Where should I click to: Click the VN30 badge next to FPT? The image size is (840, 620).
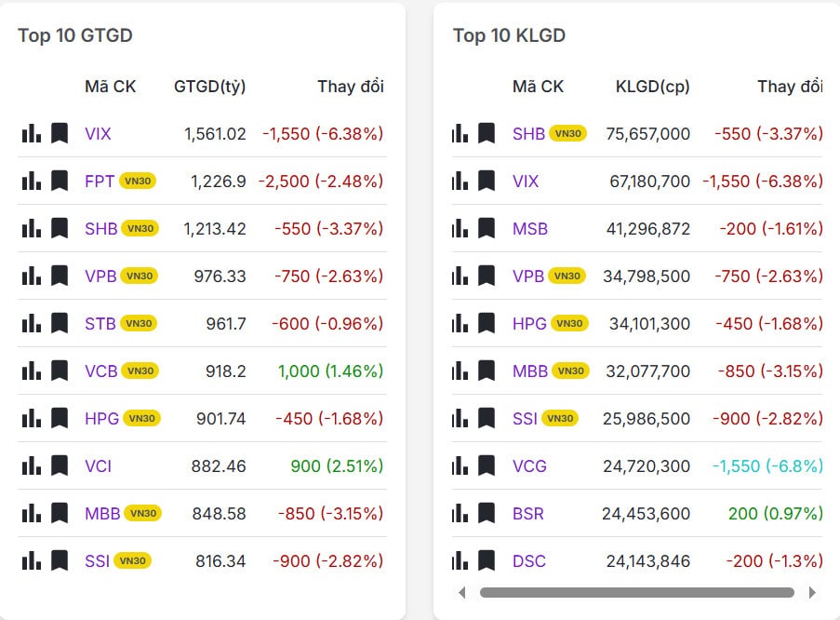pos(138,182)
